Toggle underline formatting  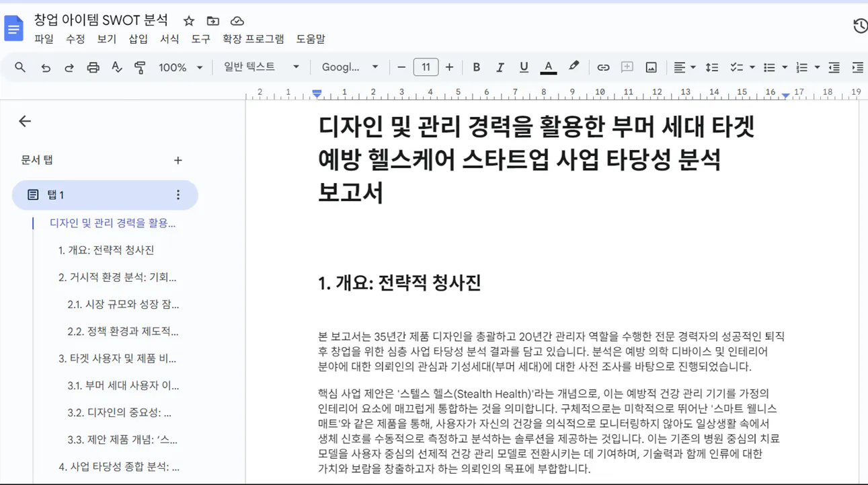[524, 67]
